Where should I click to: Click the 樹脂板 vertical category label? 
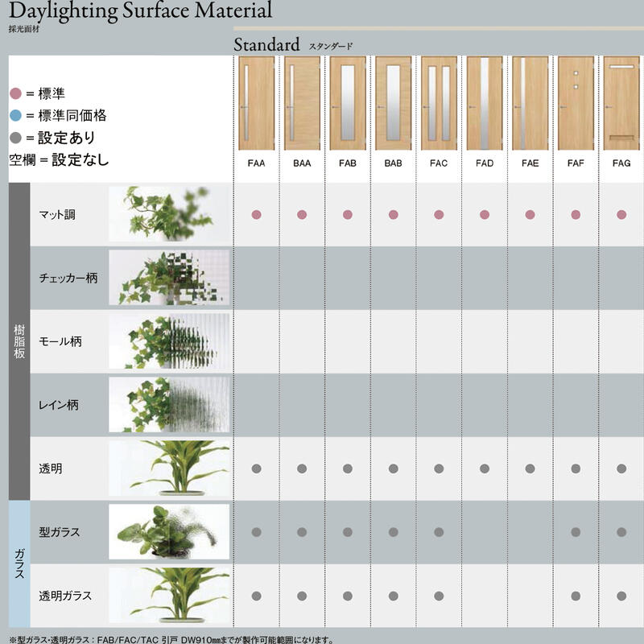19,342
